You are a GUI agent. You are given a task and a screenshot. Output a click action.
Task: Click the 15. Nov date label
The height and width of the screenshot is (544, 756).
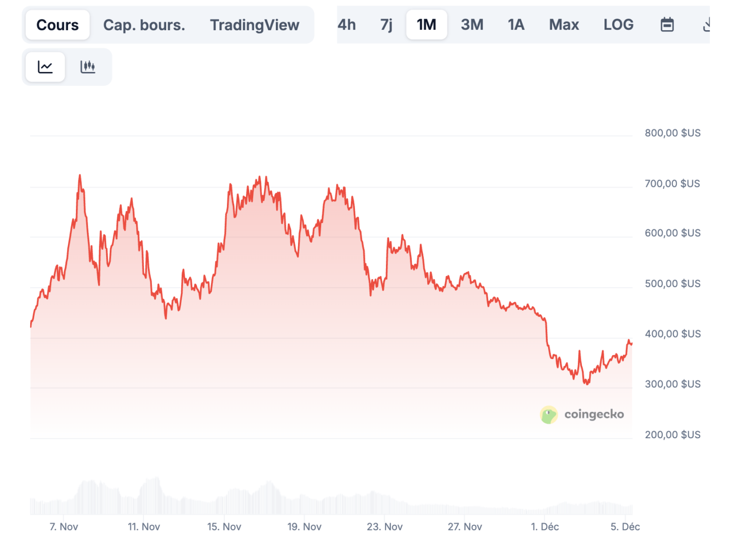(x=224, y=527)
